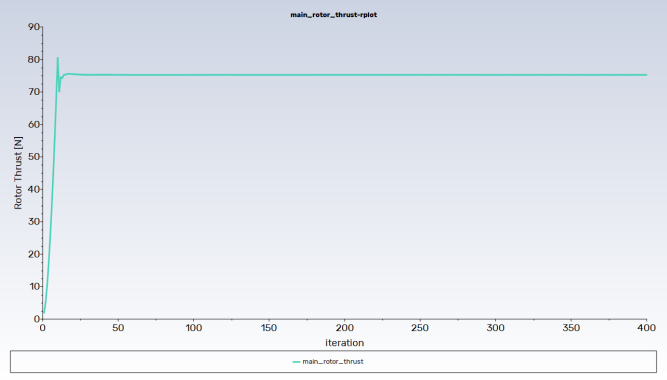Image resolution: width=667 pixels, height=380 pixels.
Task: Click the teal legend line swatch
Action: [296, 362]
